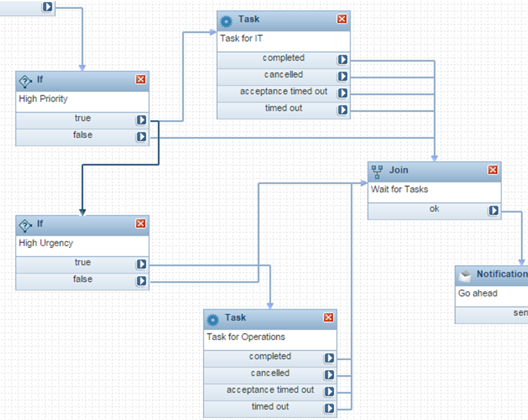Remove the Task for IT node
The width and height of the screenshot is (528, 420).
click(342, 20)
